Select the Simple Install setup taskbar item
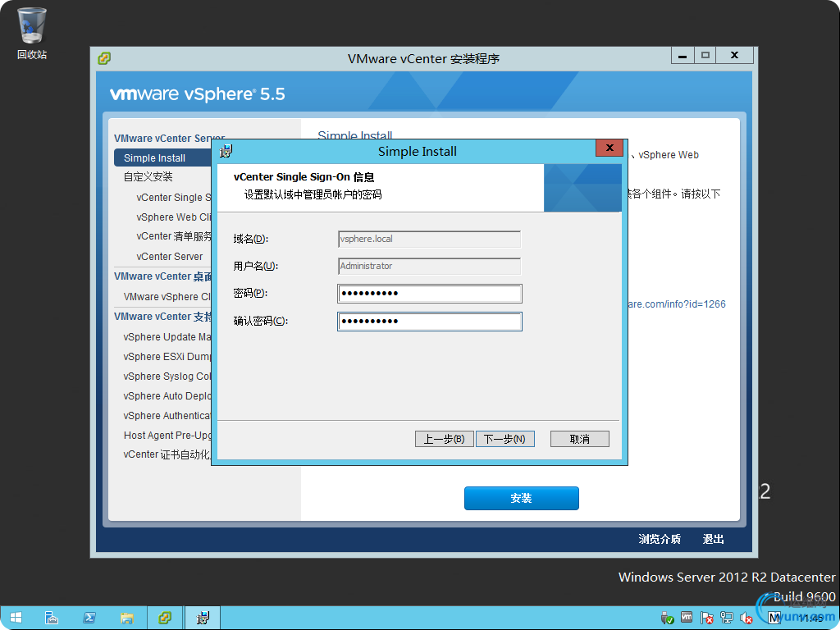Viewport: 840px width, 630px height. coord(203,618)
